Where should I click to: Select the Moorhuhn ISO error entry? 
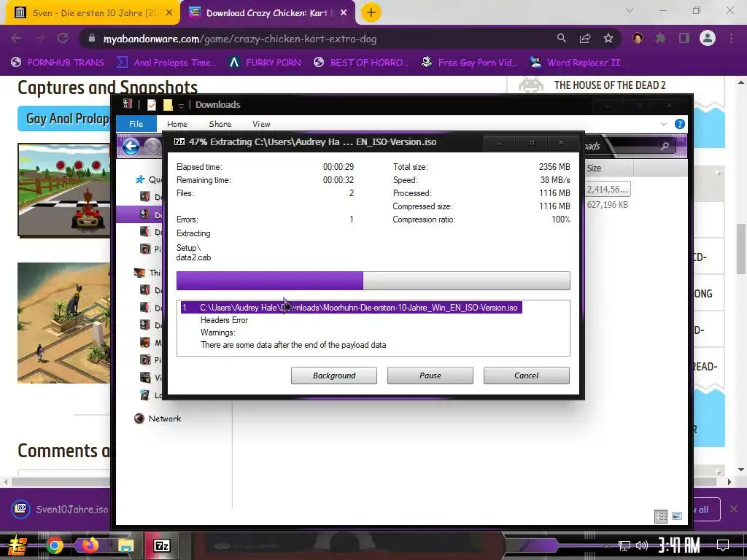click(x=352, y=308)
